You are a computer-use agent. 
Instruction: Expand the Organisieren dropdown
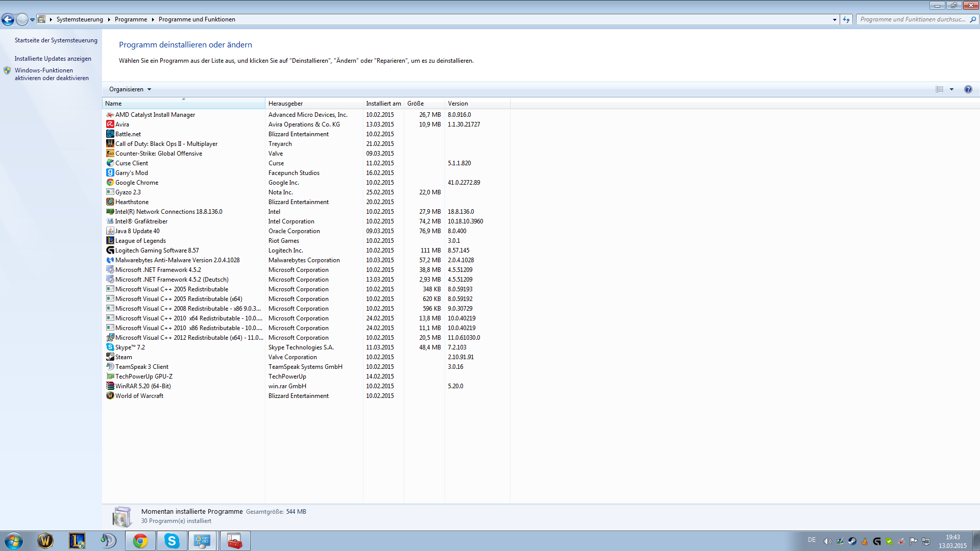point(130,89)
